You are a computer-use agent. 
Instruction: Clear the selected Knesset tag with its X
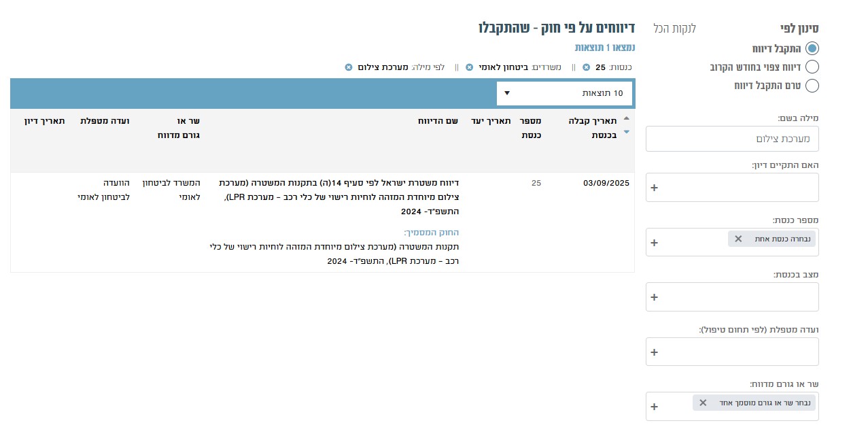tap(737, 239)
